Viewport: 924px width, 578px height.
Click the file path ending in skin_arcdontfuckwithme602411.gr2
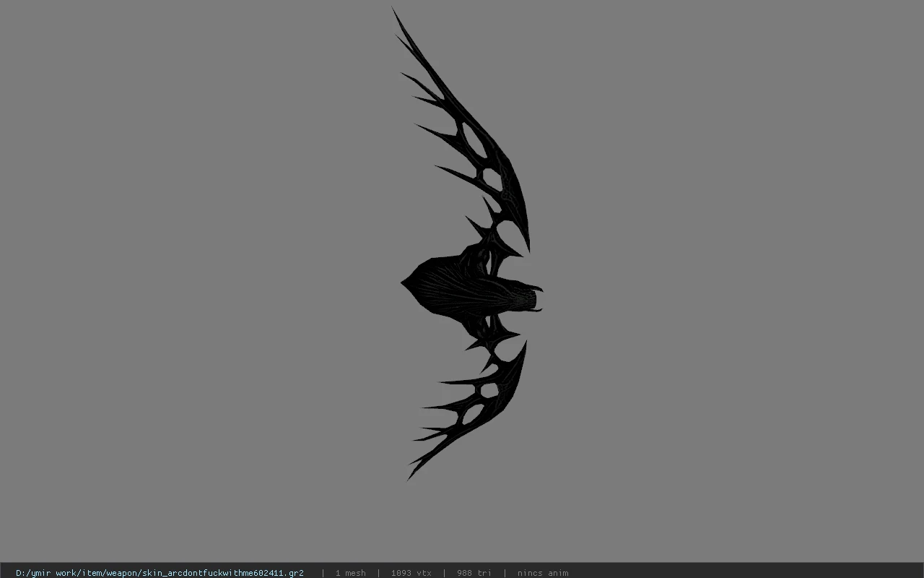(160, 573)
